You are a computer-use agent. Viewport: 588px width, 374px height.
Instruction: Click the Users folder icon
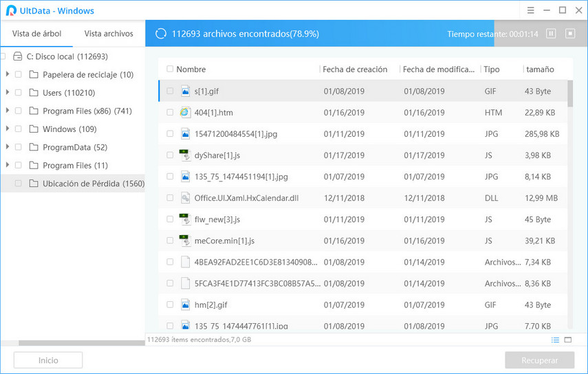34,93
